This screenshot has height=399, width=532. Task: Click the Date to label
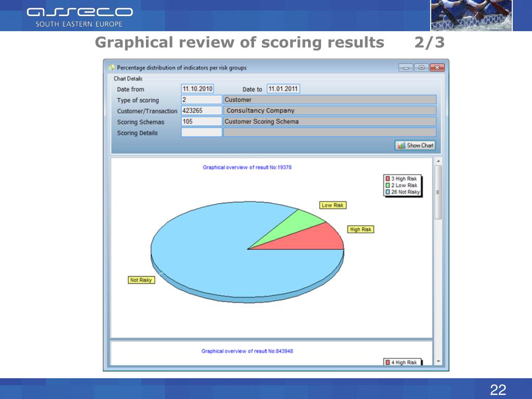[x=252, y=89]
